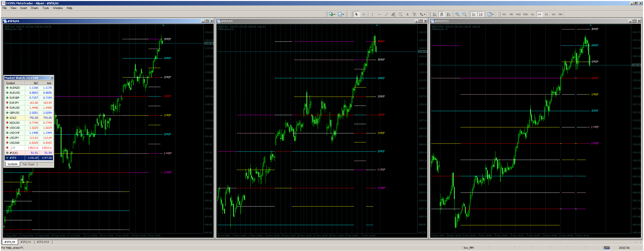Click the Templates icon
644x251 pixels.
pyautogui.click(x=489, y=14)
